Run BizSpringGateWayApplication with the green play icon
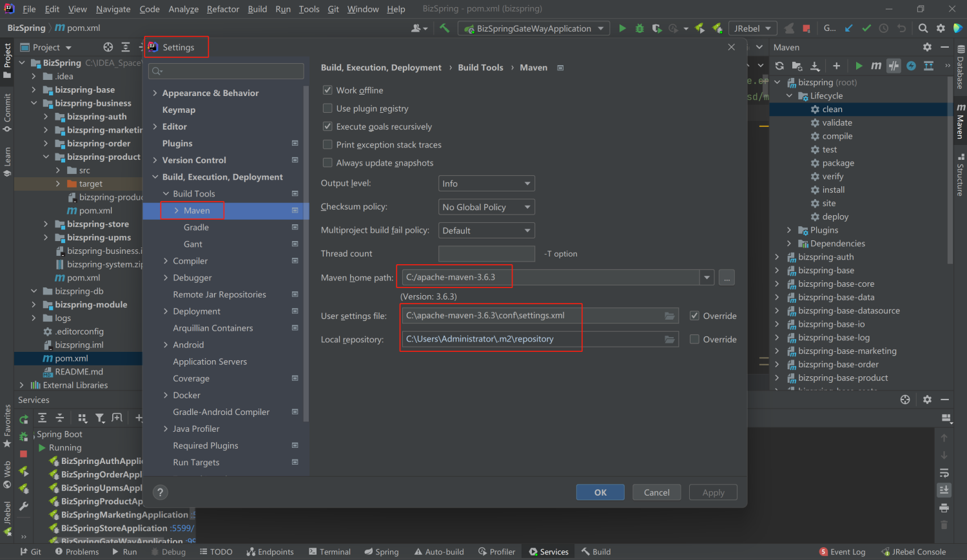The width and height of the screenshot is (967, 560). [622, 28]
